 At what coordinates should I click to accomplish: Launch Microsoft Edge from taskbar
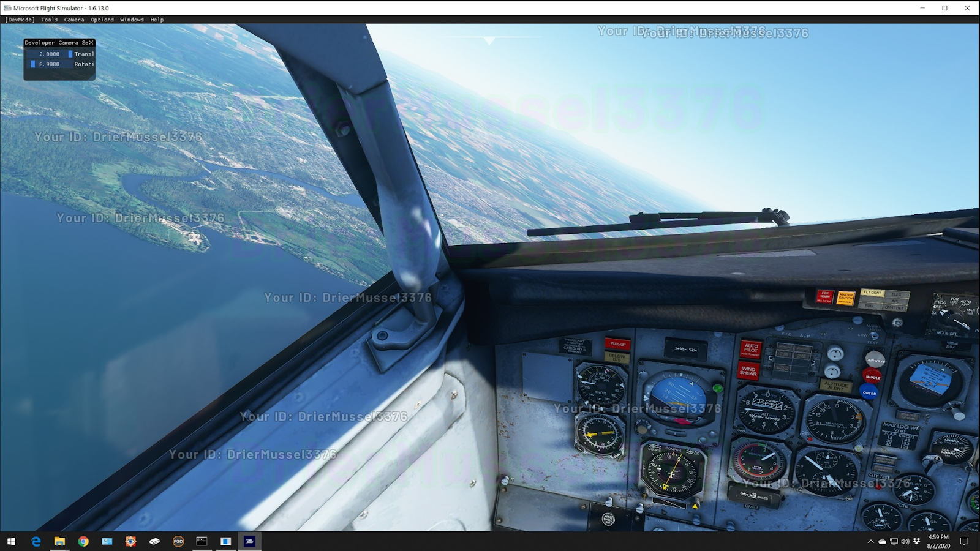coord(36,541)
